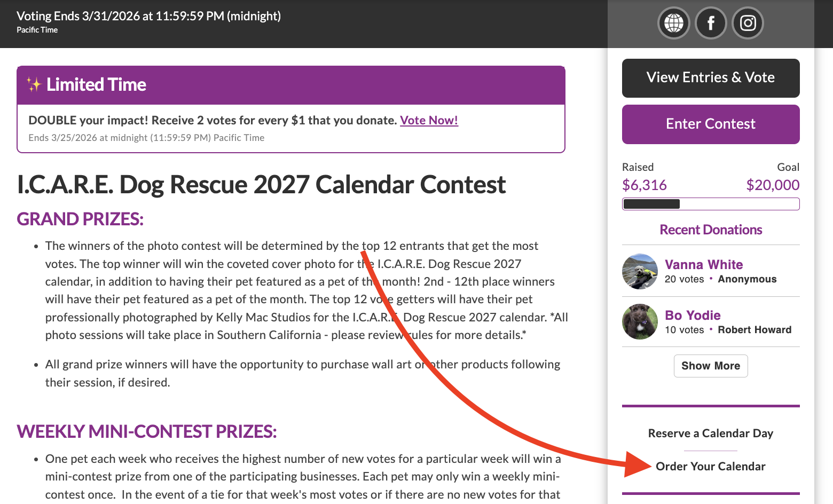Click the goal amount $20,000
Image resolution: width=833 pixels, height=504 pixels.
click(x=773, y=185)
